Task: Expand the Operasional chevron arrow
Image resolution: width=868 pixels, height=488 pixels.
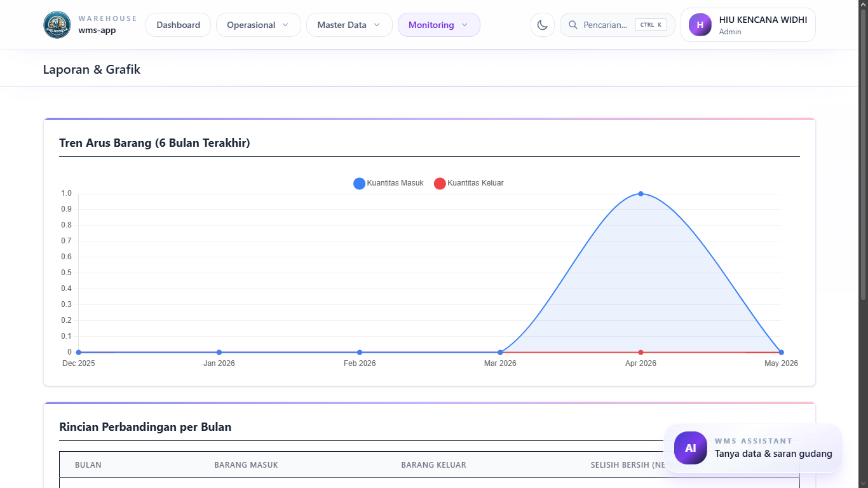Action: [x=285, y=25]
